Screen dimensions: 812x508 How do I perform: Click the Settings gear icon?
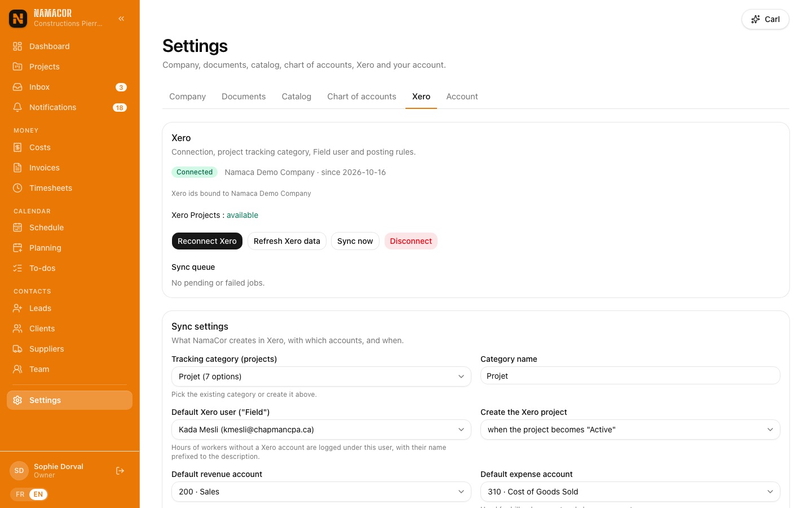(17, 400)
